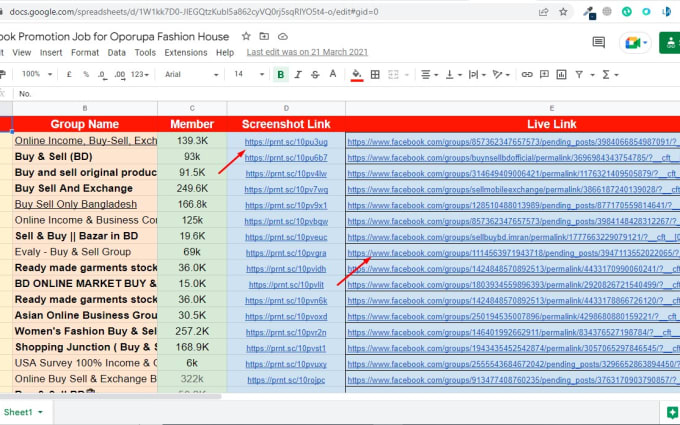Open the Data menu

[117, 52]
